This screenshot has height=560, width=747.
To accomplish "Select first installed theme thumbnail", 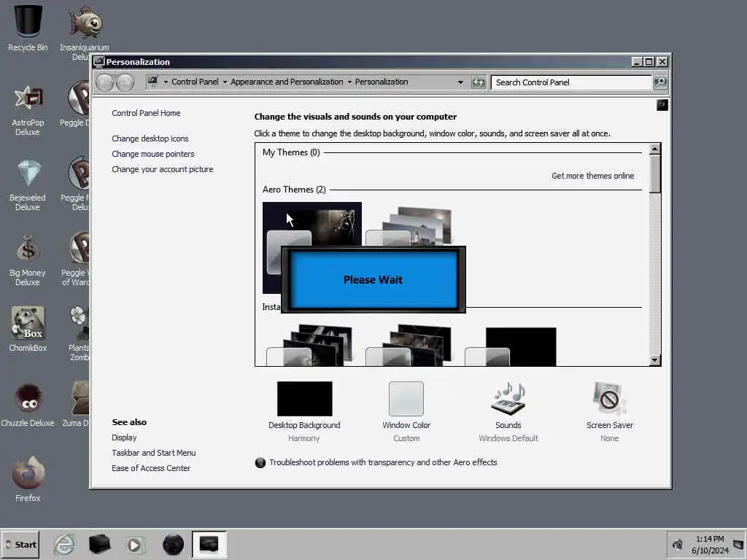I will 309,346.
